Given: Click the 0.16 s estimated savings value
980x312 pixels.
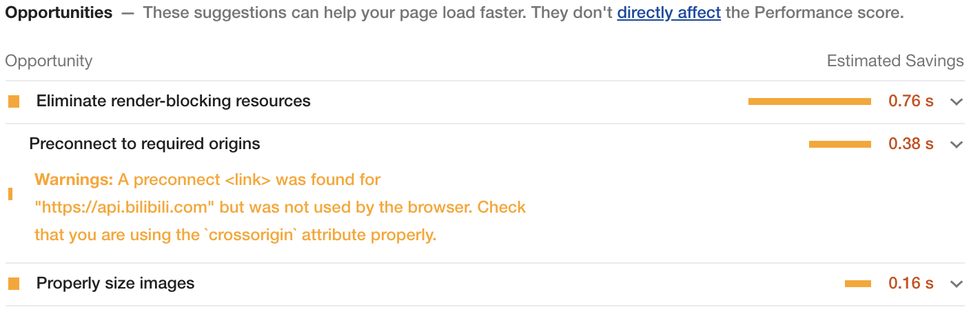Looking at the screenshot, I should 910,284.
